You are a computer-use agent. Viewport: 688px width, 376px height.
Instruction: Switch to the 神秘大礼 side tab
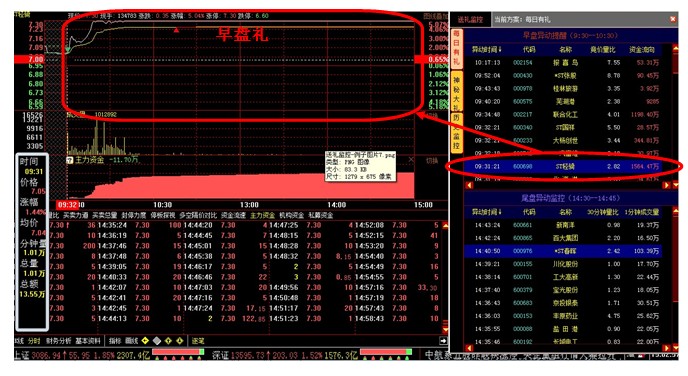click(456, 93)
